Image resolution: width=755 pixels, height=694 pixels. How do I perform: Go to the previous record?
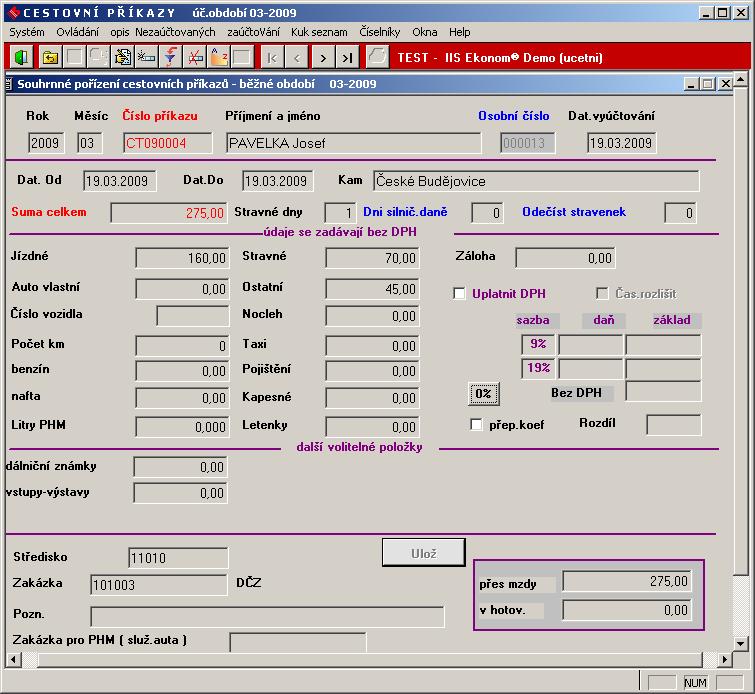point(297,57)
